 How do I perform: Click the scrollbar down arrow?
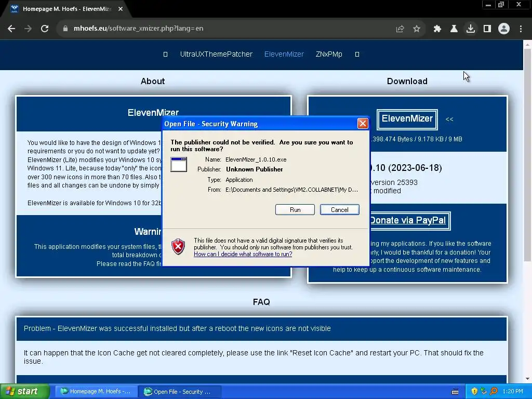527,379
